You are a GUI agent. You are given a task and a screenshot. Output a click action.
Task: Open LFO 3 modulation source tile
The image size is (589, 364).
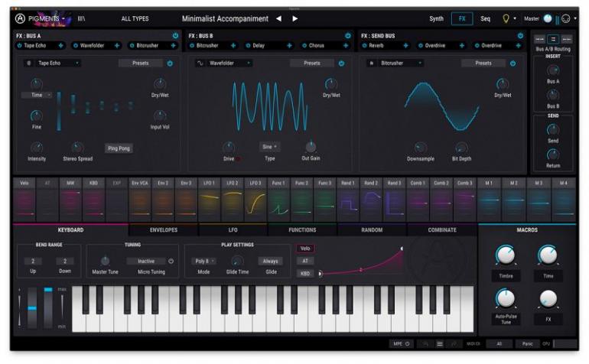click(255, 200)
